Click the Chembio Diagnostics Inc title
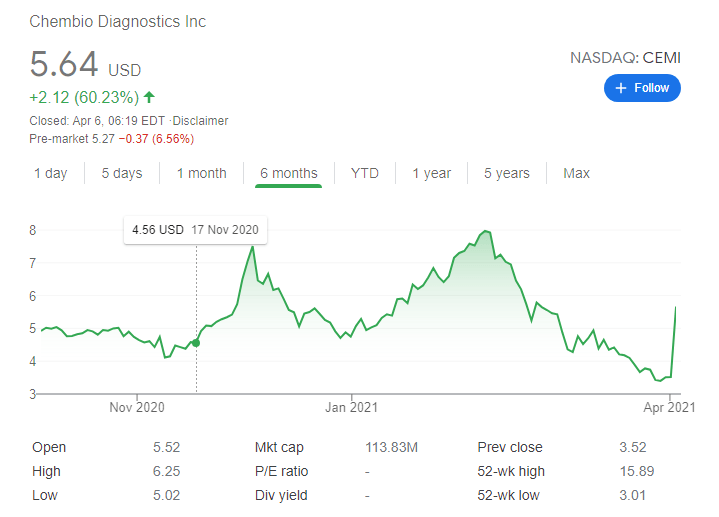The width and height of the screenshot is (719, 517). coord(117,22)
